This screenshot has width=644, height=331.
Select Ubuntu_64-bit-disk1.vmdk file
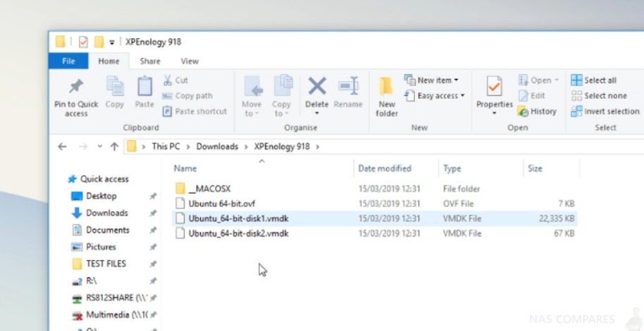click(239, 218)
